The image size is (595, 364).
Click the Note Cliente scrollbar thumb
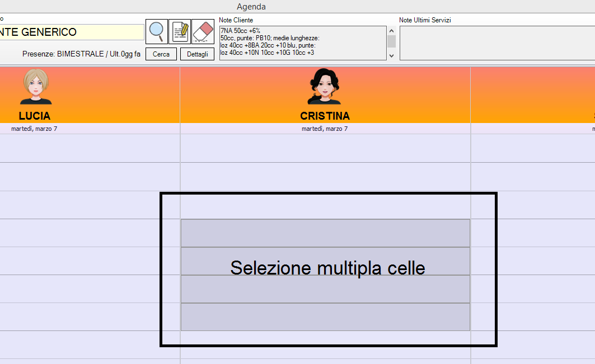391,41
